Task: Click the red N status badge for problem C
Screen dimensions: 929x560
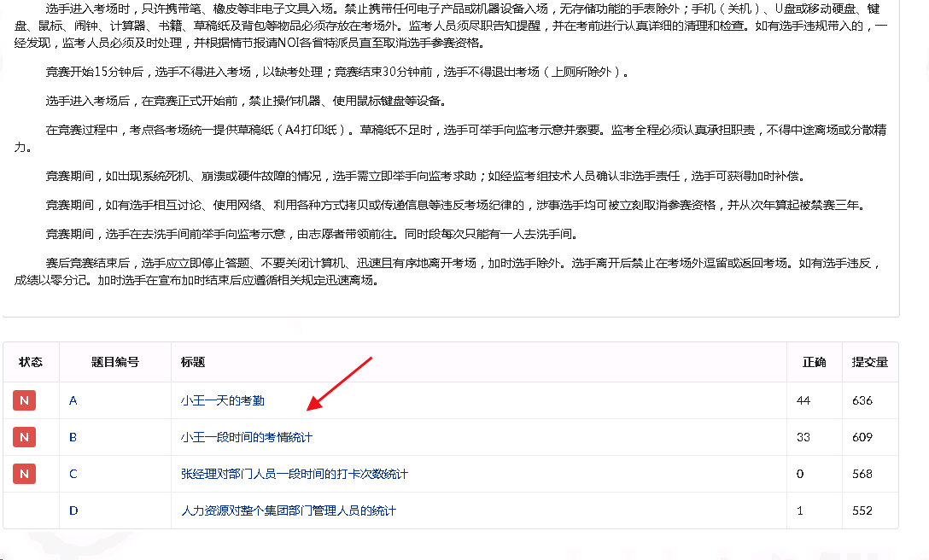Action: [24, 474]
